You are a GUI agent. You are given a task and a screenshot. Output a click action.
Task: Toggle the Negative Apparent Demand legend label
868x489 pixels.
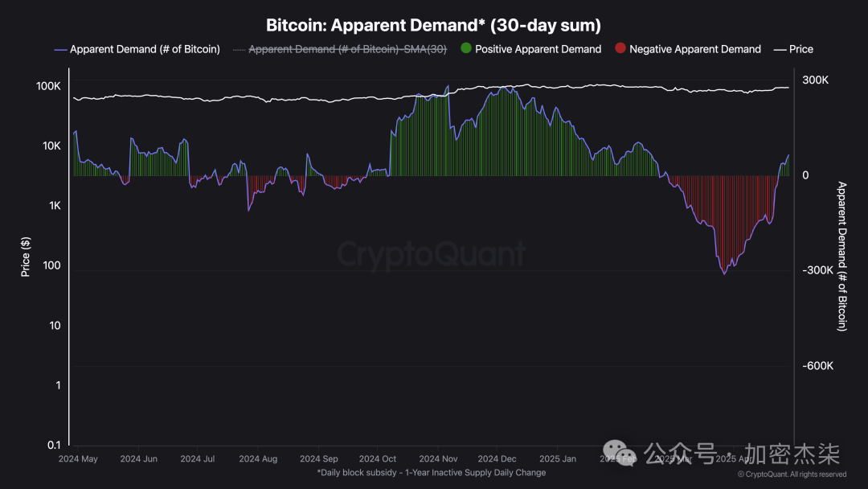694,49
